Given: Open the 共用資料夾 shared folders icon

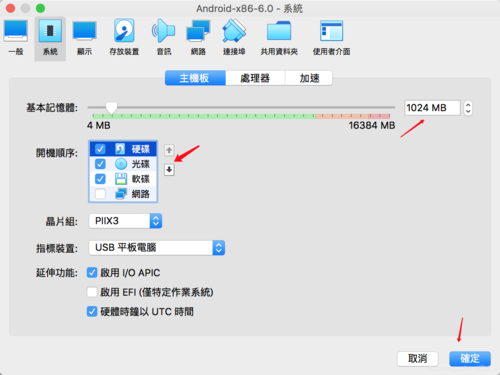Looking at the screenshot, I should 279,37.
